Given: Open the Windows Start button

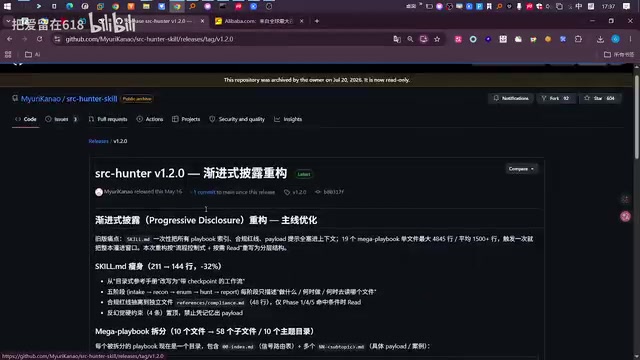Looking at the screenshot, I should tap(7, 6).
